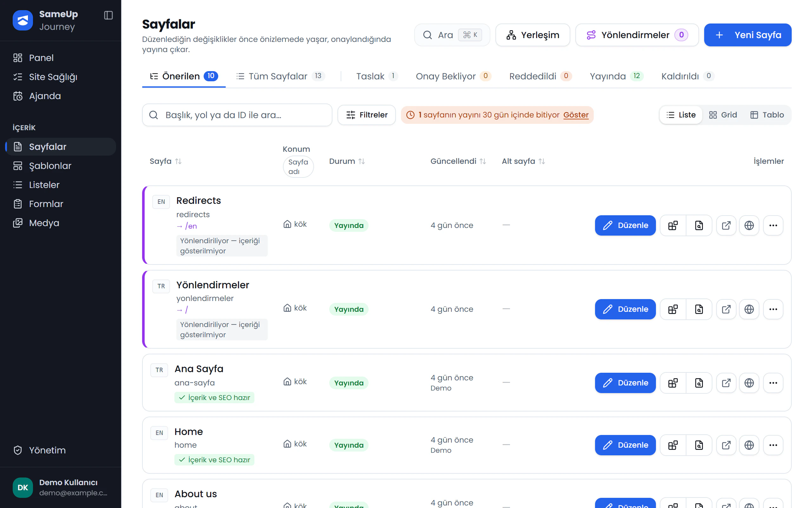
Task: Sort by Güncellendi column
Action: pos(458,161)
